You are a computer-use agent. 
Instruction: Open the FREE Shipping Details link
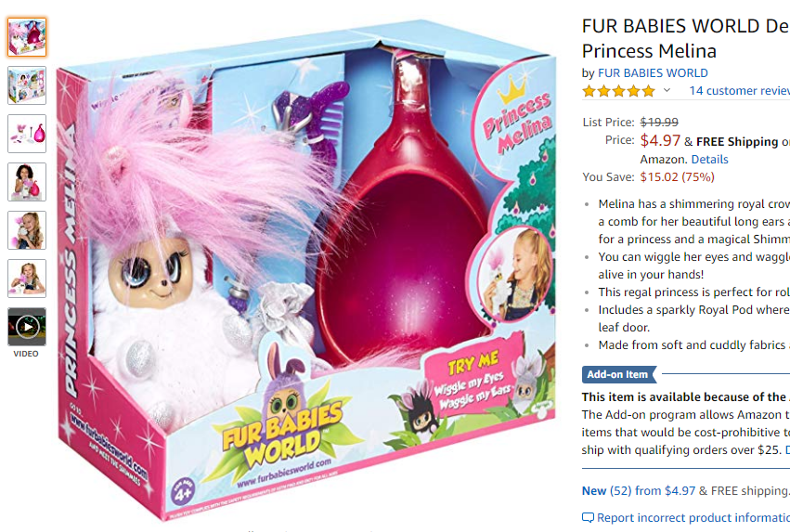pyautogui.click(x=709, y=159)
